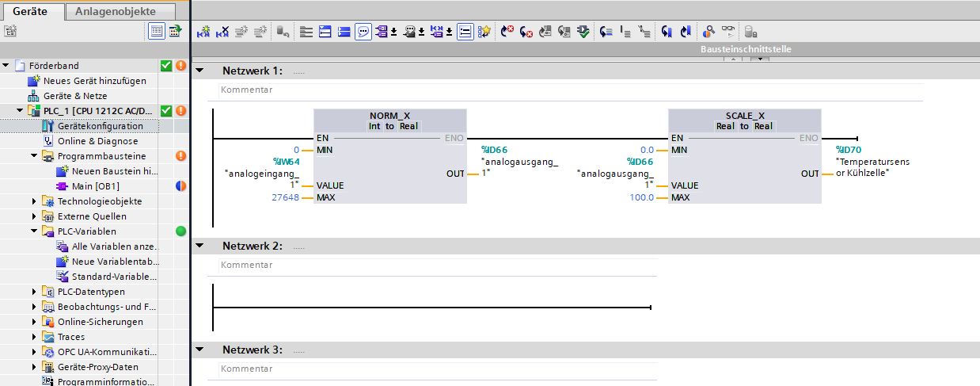Collapse the Programmbausteine folder
The width and height of the screenshot is (980, 386).
point(35,156)
